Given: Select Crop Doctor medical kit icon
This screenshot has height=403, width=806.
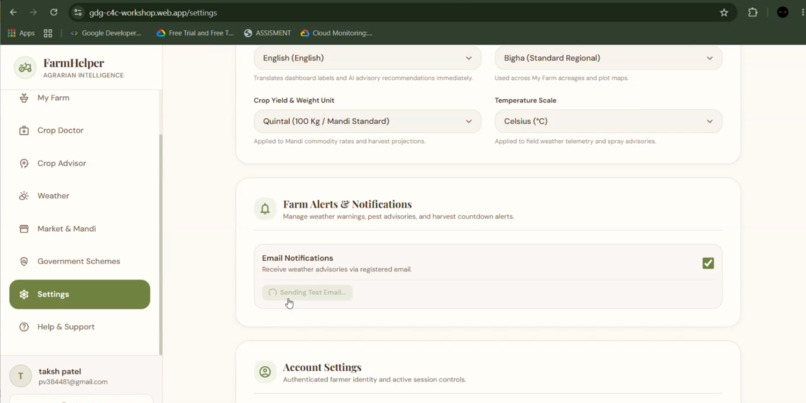Looking at the screenshot, I should point(24,131).
